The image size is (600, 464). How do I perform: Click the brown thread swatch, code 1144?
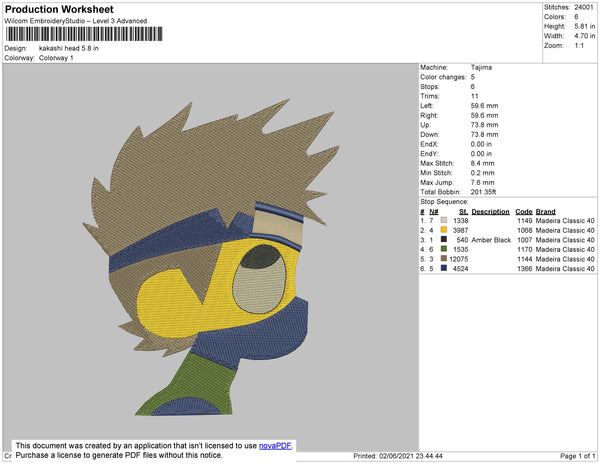[x=443, y=259]
